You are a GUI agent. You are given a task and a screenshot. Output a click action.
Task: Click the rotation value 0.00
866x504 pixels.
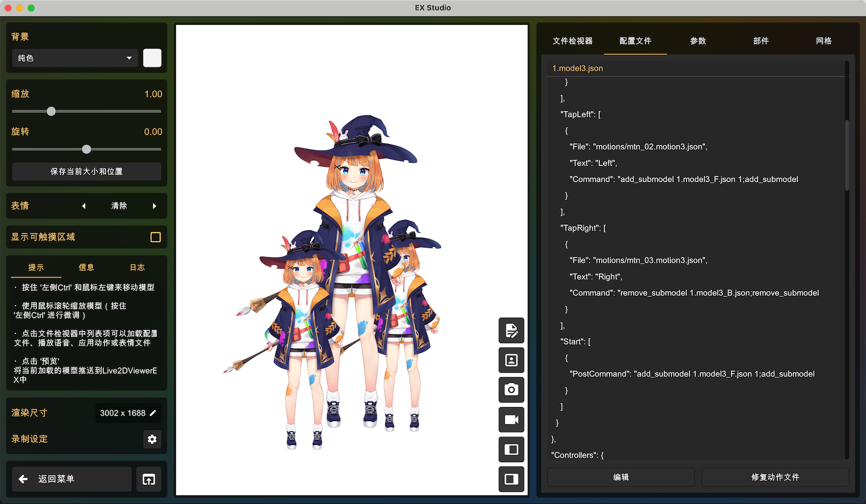153,132
